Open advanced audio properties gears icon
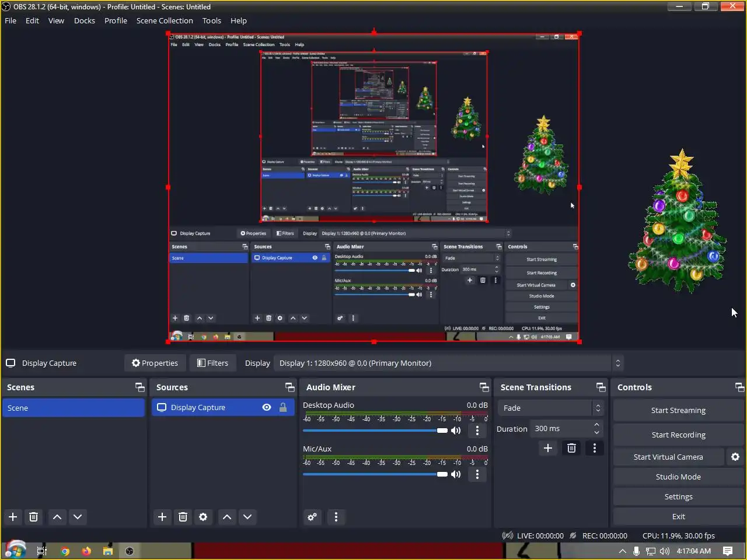Viewport: 747px width, 560px height. (313, 517)
